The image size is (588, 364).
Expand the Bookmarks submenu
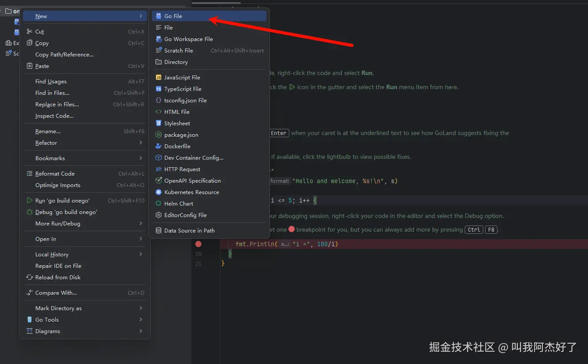pos(141,158)
